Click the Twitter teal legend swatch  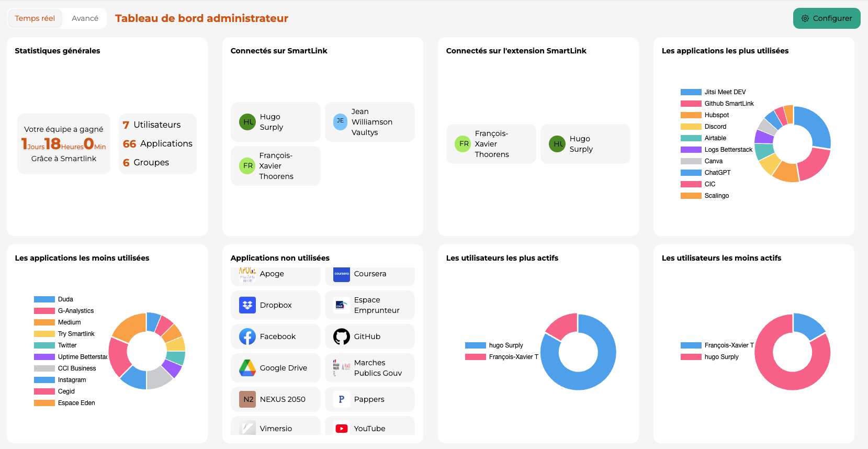(x=44, y=345)
